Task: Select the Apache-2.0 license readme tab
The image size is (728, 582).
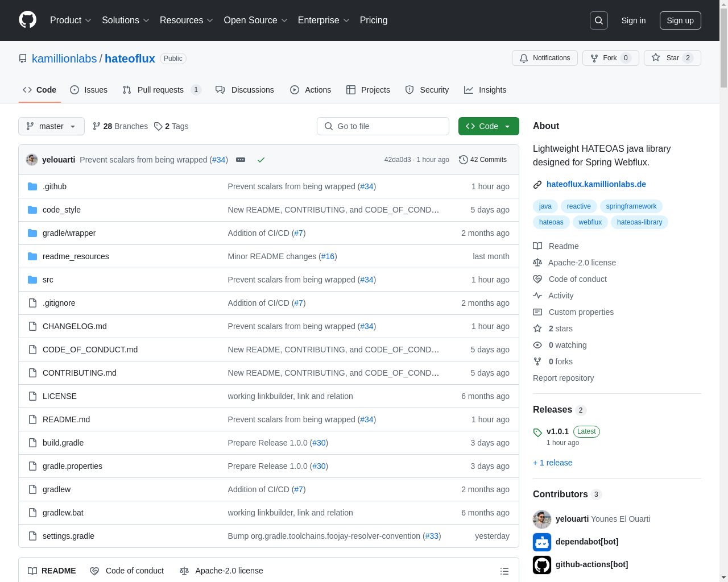Action: coord(221,571)
